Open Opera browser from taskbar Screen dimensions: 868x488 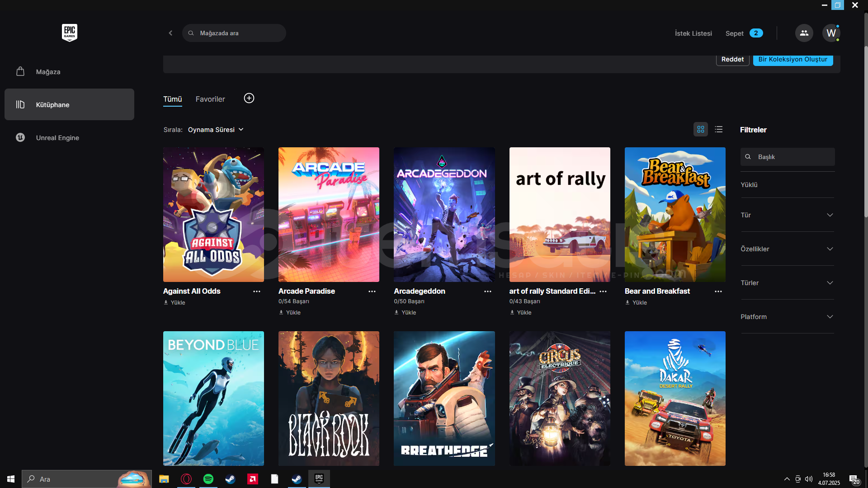tap(186, 479)
